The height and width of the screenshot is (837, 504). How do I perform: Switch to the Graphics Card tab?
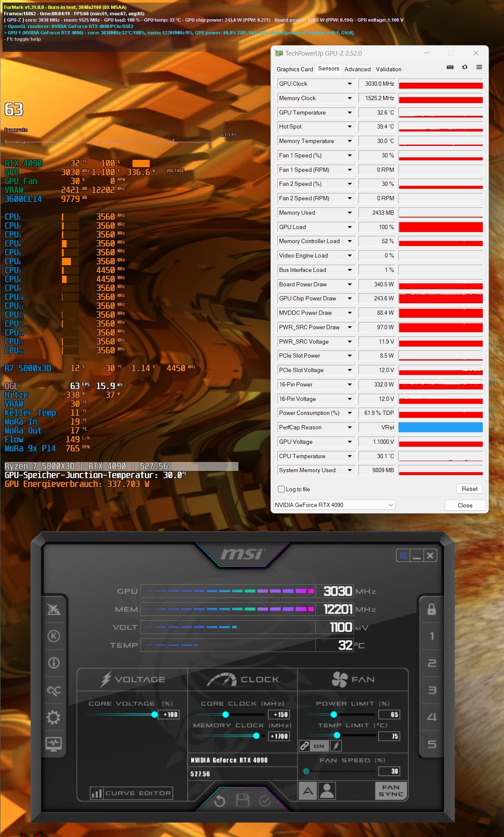295,69
